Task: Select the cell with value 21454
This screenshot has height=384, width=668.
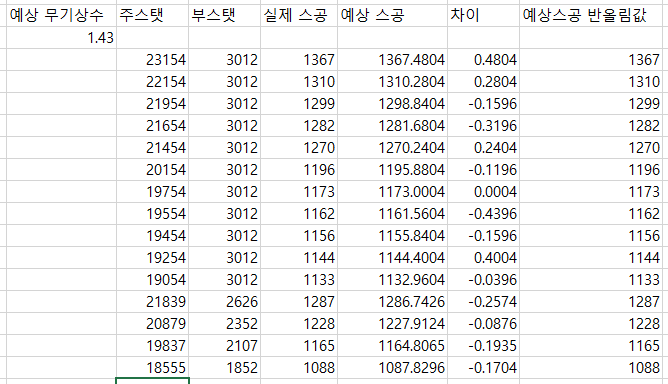Action: 153,148
